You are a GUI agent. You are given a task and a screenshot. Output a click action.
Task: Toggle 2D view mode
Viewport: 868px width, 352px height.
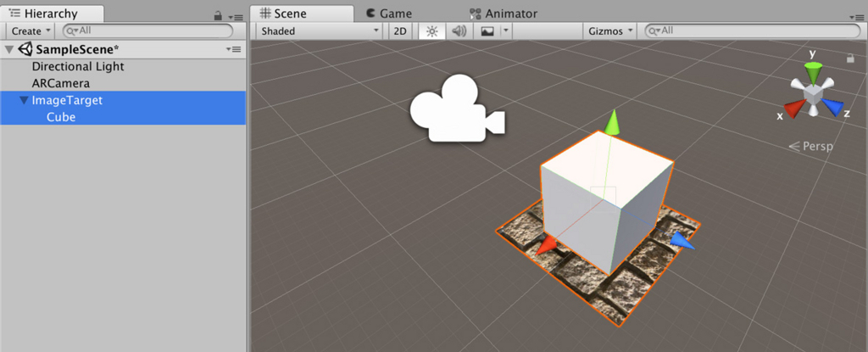[400, 31]
